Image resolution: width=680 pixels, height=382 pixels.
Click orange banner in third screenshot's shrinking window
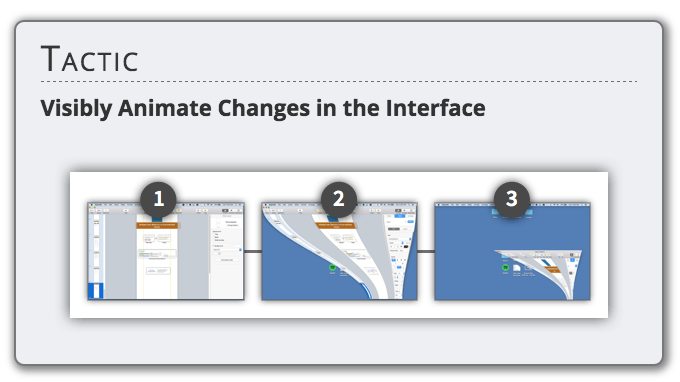551,269
